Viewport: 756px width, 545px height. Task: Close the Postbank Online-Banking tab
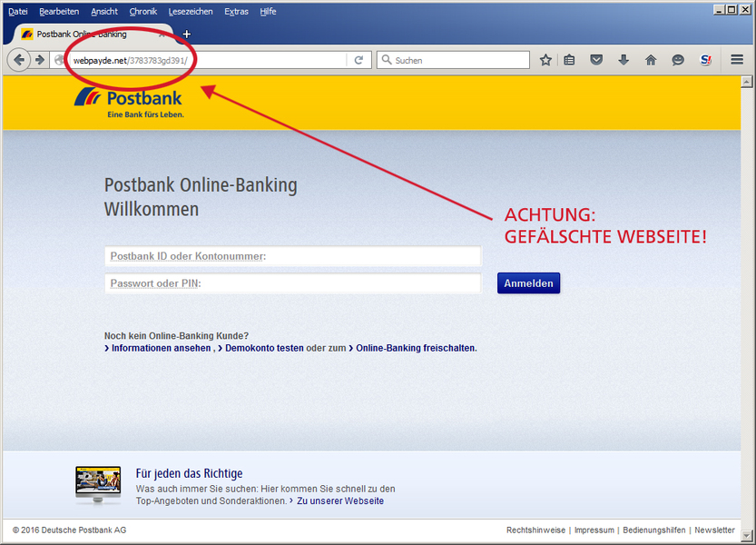pos(162,35)
